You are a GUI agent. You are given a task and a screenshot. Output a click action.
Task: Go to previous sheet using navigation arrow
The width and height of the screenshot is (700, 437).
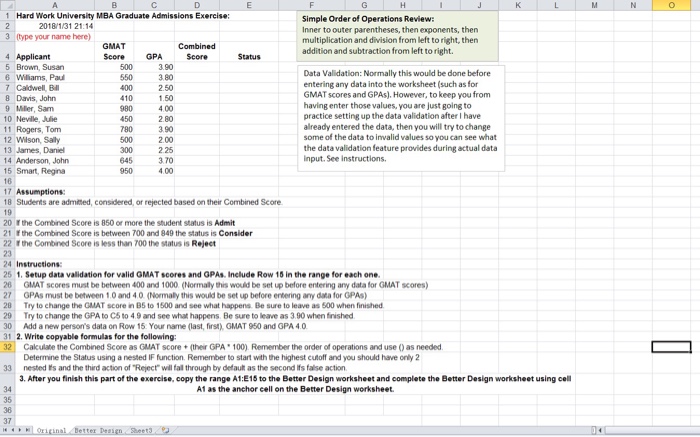click(13, 430)
